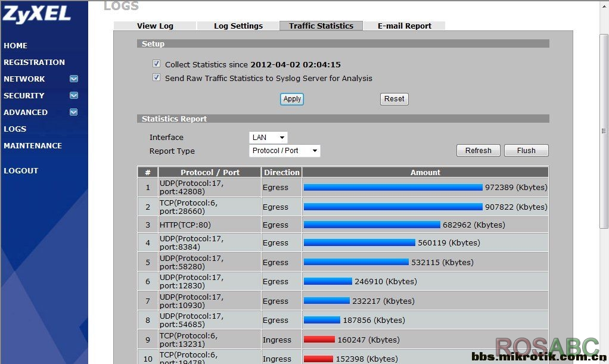Switch to the Log Settings tab
This screenshot has height=364, width=609.
click(x=238, y=26)
